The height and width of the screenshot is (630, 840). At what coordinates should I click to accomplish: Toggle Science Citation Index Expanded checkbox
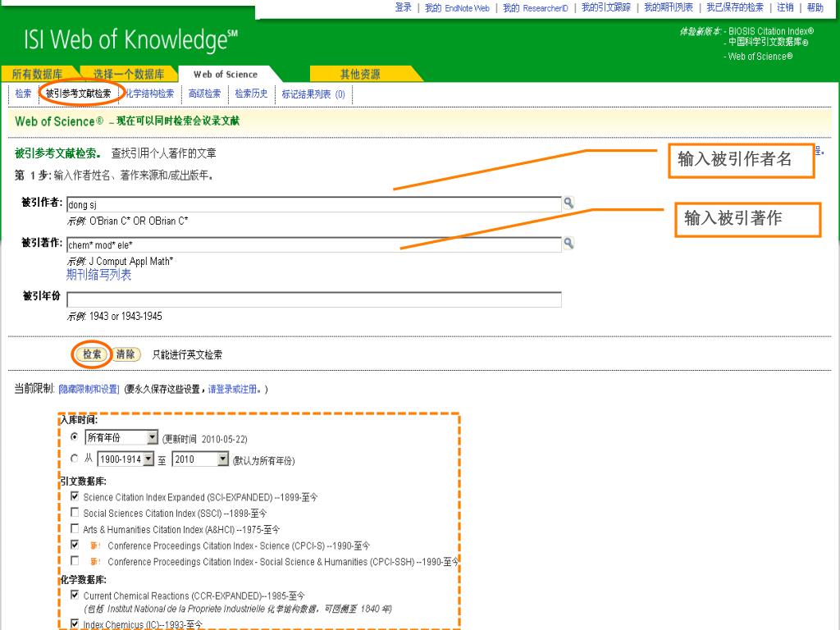click(x=75, y=496)
